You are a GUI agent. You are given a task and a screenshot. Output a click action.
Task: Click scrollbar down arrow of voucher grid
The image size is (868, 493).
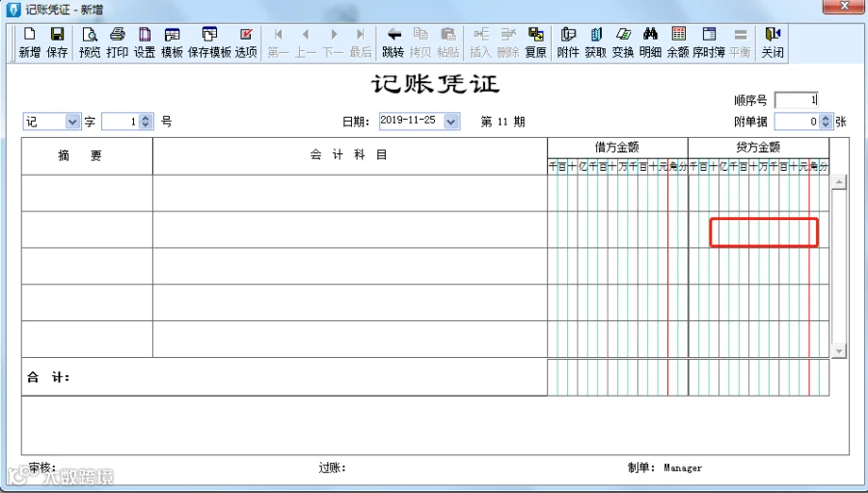839,350
